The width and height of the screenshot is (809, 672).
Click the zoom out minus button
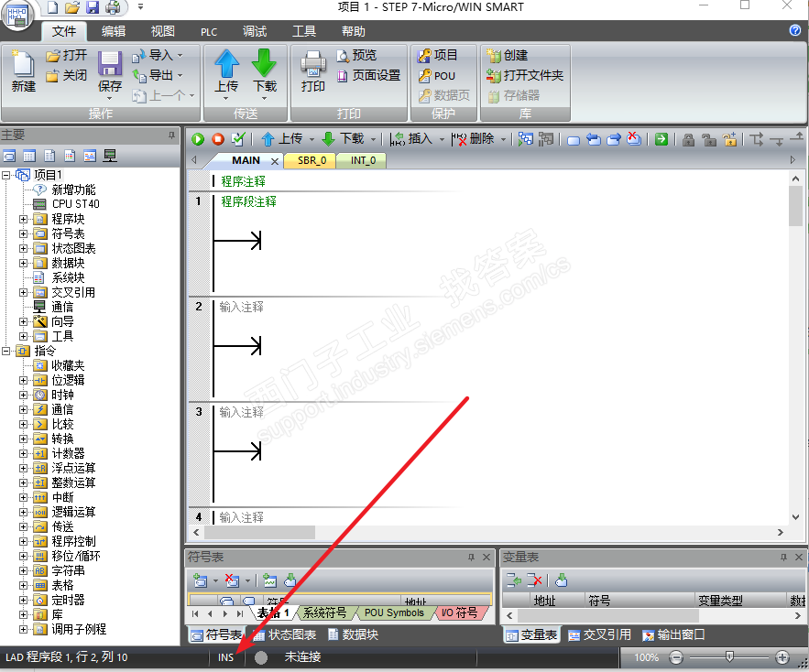676,657
